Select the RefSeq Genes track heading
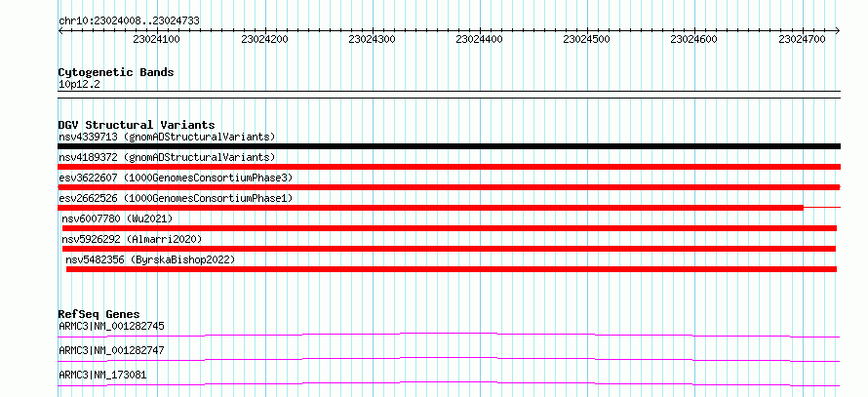 (99, 314)
